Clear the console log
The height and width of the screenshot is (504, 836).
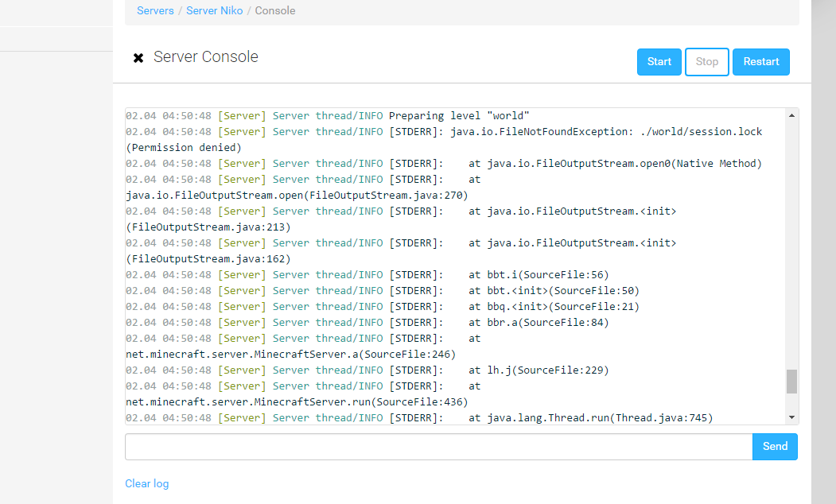tap(146, 483)
